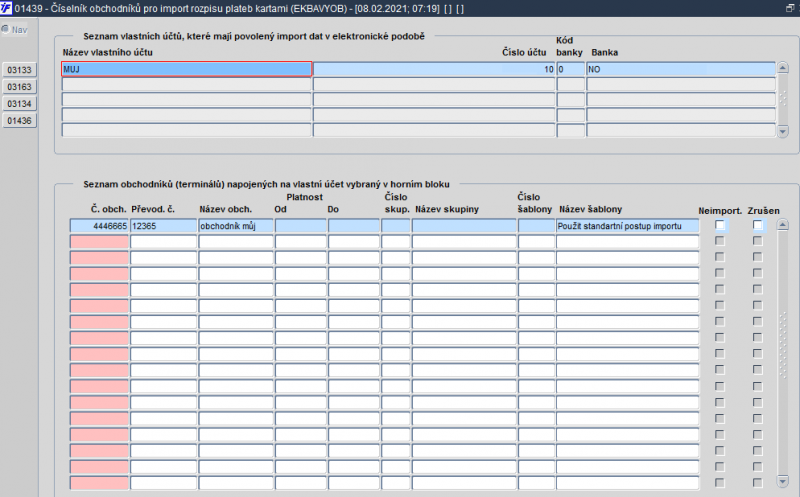Enable Neimport. checkbox for merchant 4446665

click(x=719, y=225)
